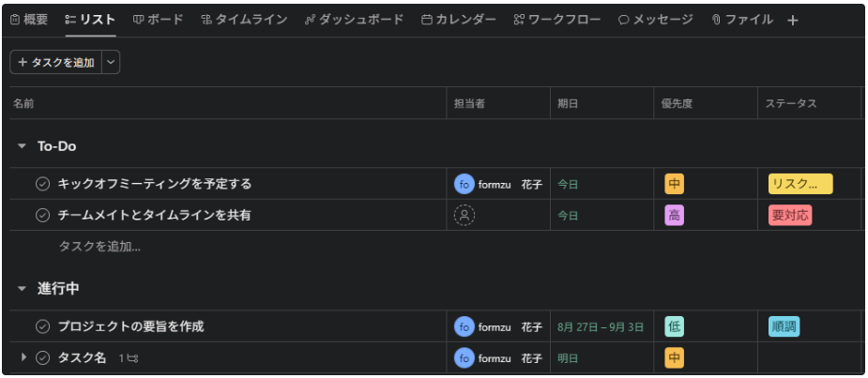Viewport: 868px width, 378px height.
Task: Collapse the To-Do section
Action: 23,146
